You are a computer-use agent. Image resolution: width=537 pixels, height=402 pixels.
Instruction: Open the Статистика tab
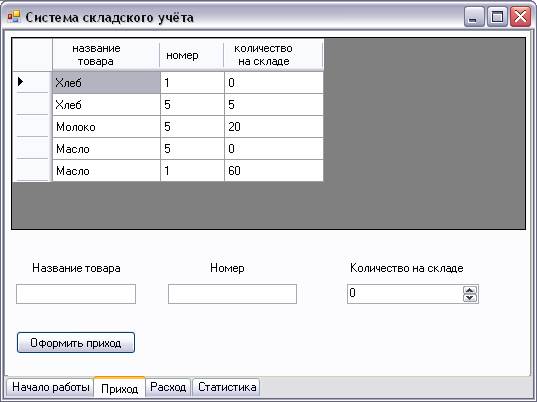coord(226,387)
